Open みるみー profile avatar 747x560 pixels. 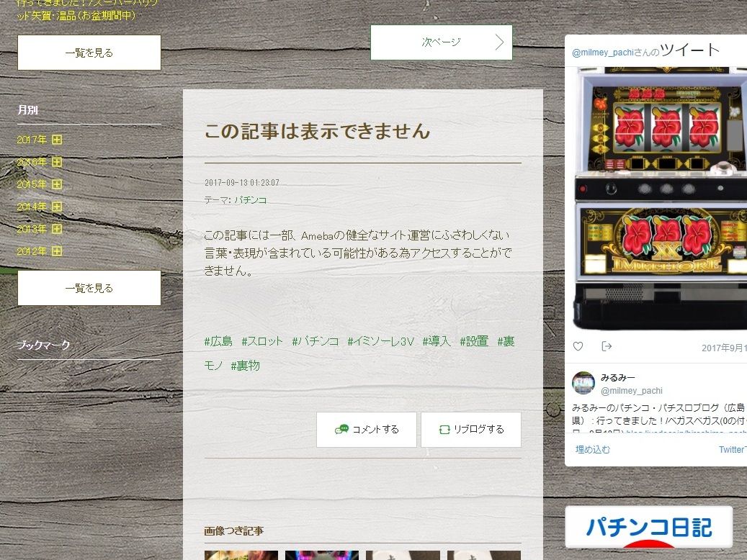[583, 384]
